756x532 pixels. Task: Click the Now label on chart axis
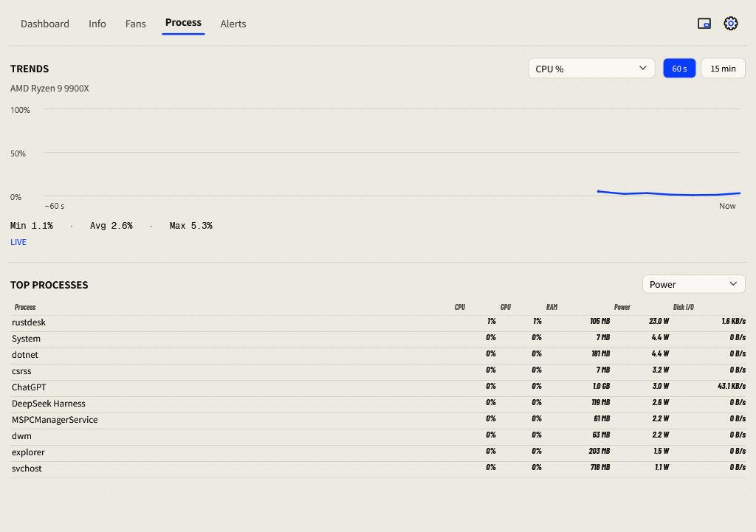click(x=727, y=206)
